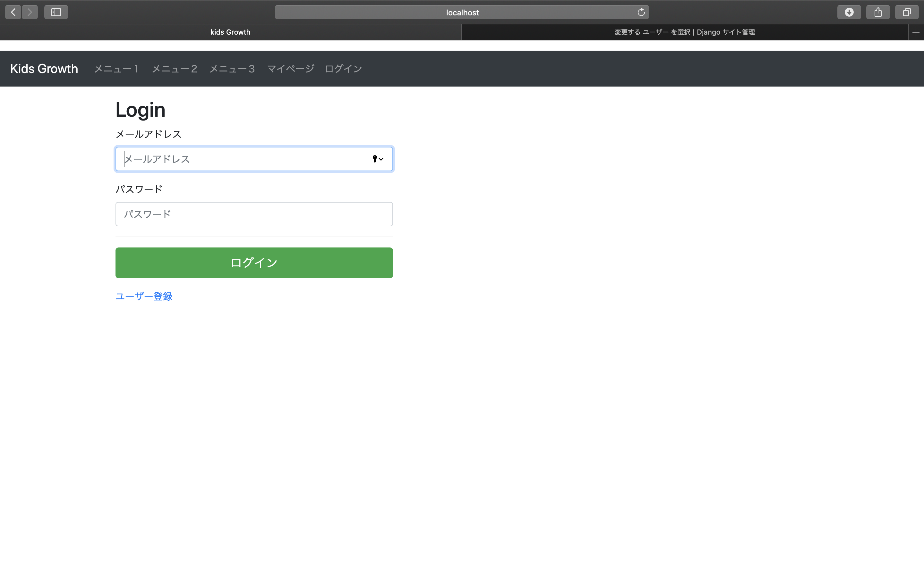The image size is (924, 577).
Task: Click the Safari back arrow button
Action: pos(13,12)
